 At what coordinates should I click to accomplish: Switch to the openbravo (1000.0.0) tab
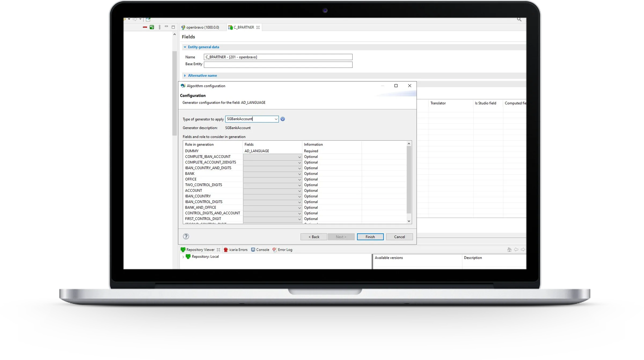click(200, 27)
